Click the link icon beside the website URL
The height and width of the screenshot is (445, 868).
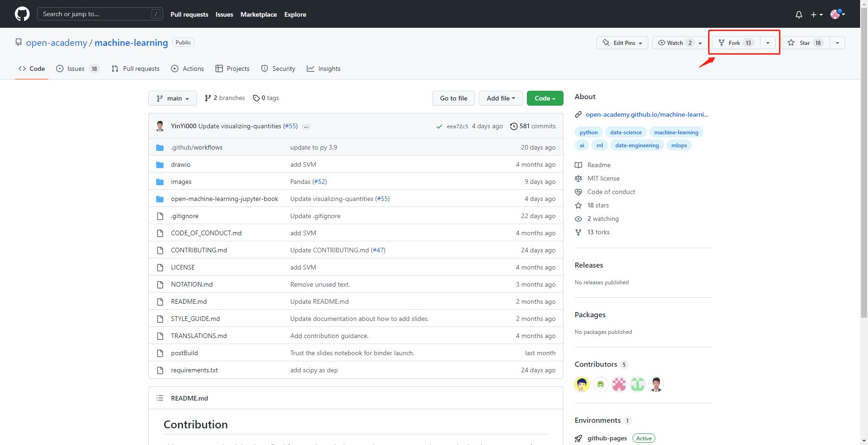(x=578, y=115)
